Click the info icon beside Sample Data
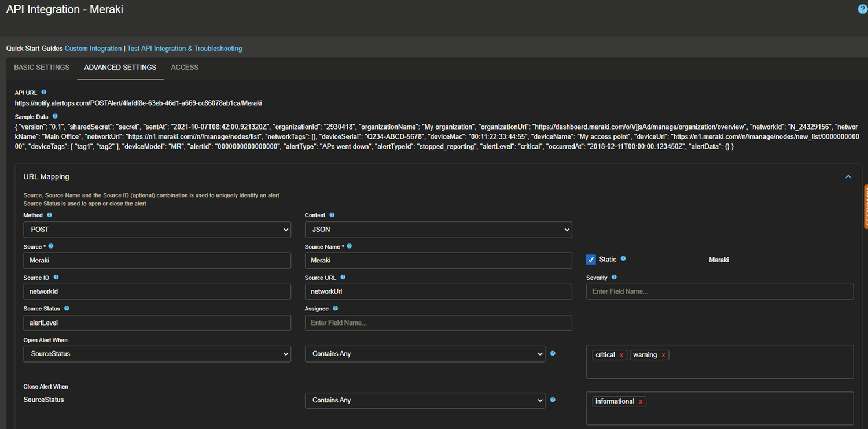The image size is (868, 429). (x=54, y=116)
